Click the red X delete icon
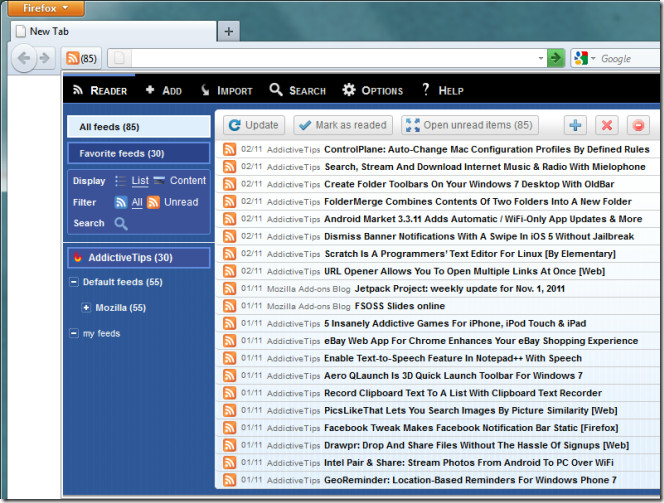664x503 pixels. click(x=606, y=125)
